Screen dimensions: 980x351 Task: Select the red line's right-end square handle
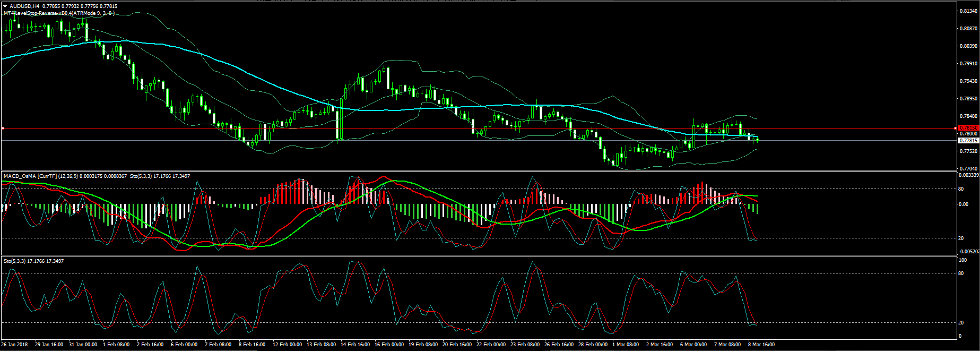click(956, 128)
